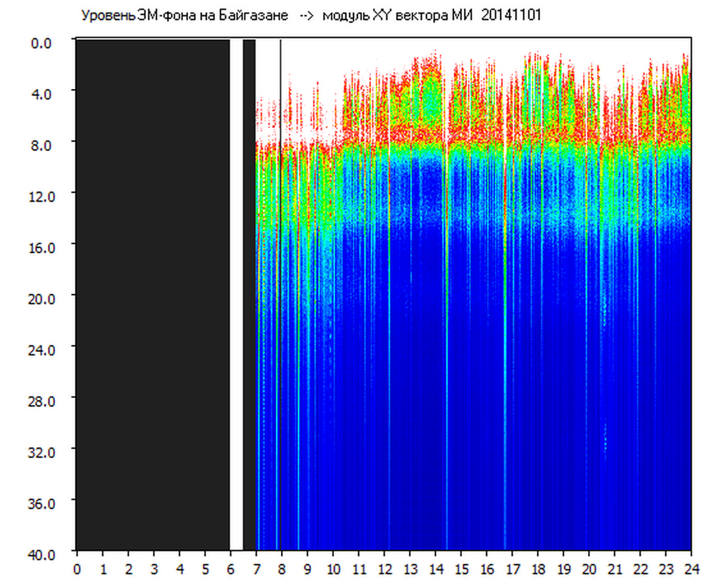Screen dimensions: 716x588
Task: Click the large black no-data block
Action: (x=153, y=294)
